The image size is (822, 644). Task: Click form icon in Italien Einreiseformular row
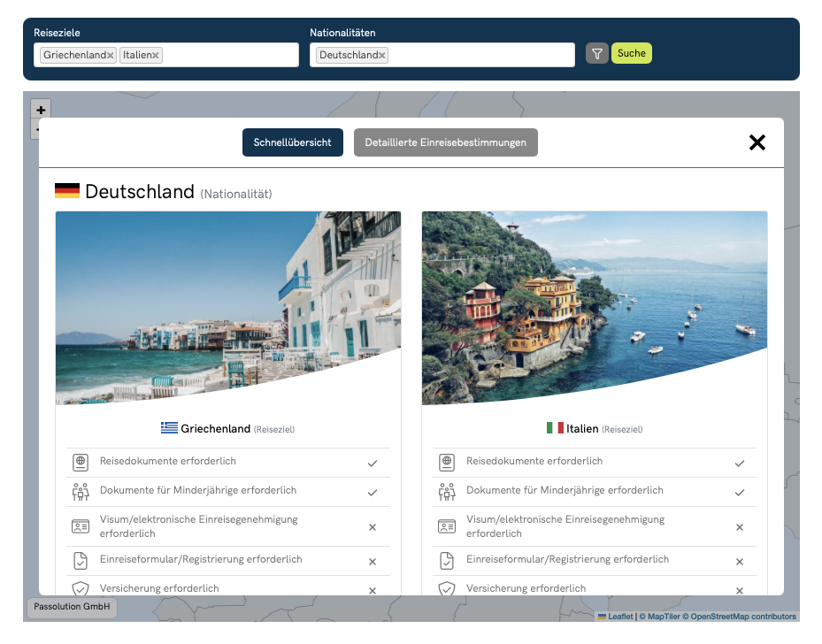click(447, 561)
